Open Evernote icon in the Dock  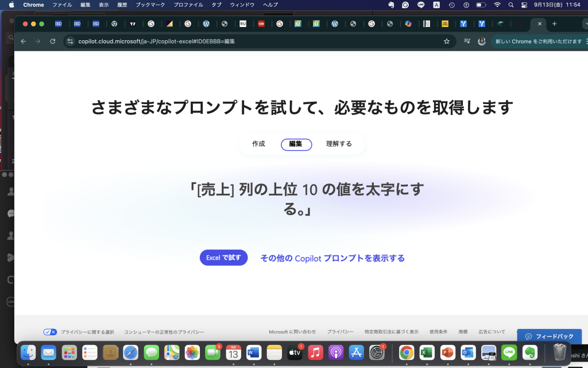tap(530, 352)
